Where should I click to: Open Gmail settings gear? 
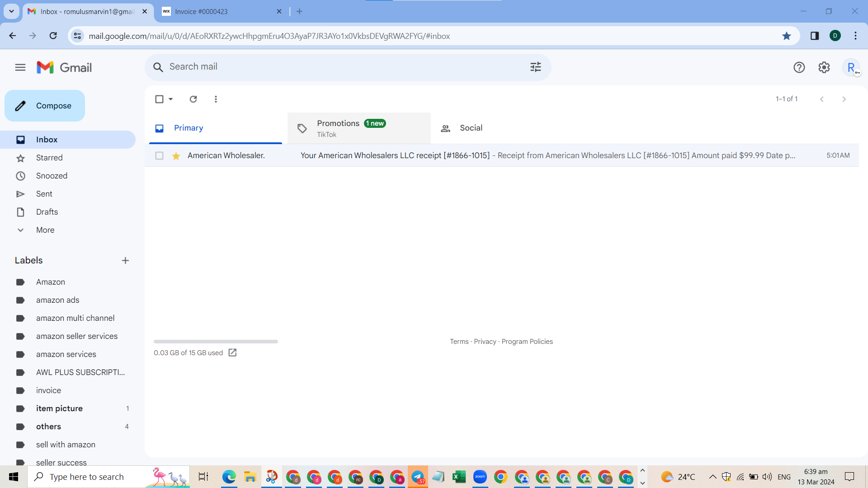tap(824, 67)
